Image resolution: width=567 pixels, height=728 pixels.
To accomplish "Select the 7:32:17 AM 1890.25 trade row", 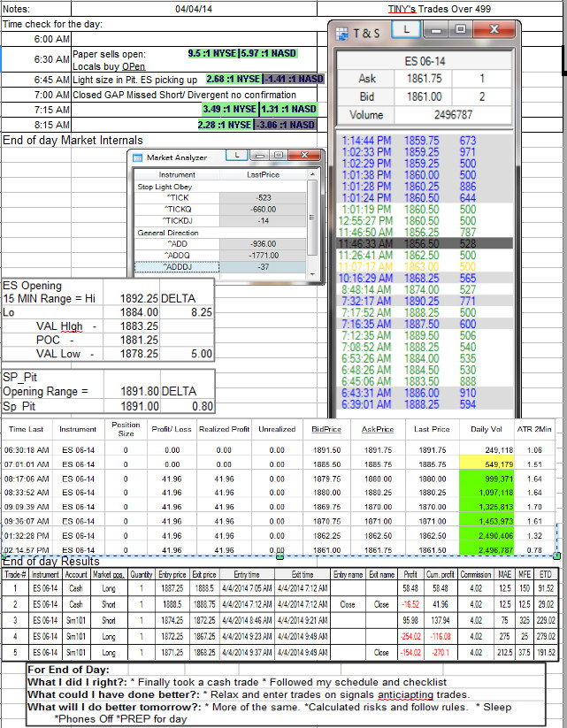I will [425, 301].
